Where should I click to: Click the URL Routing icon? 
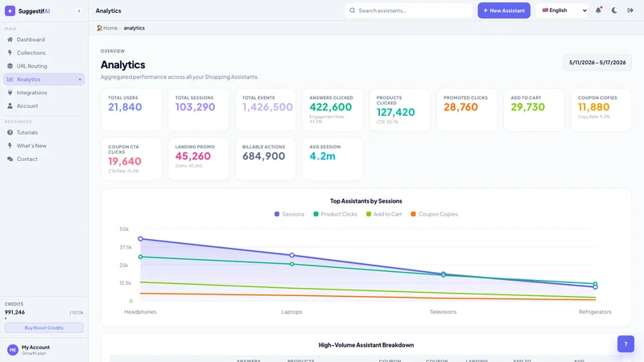pos(10,66)
